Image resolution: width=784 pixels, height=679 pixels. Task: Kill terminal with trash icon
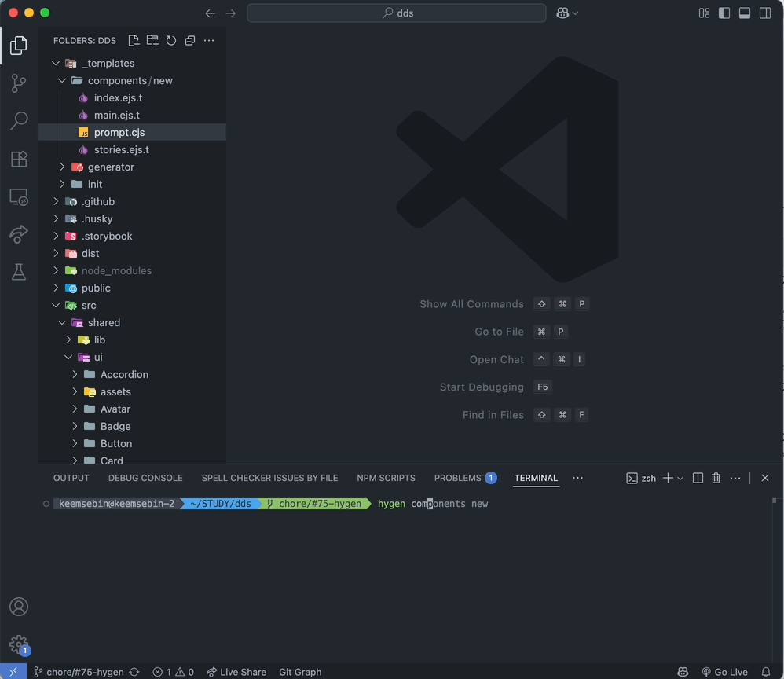[716, 478]
